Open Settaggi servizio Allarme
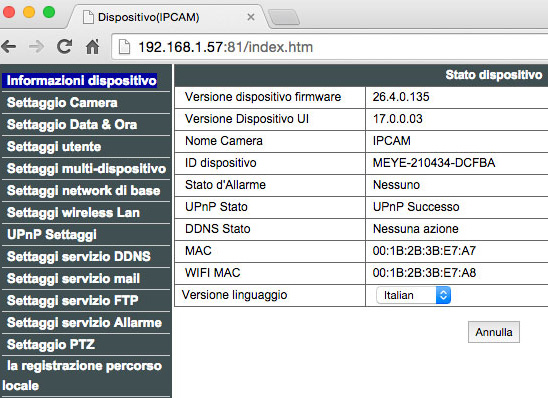Screen dimensions: 548x398 coord(84,323)
